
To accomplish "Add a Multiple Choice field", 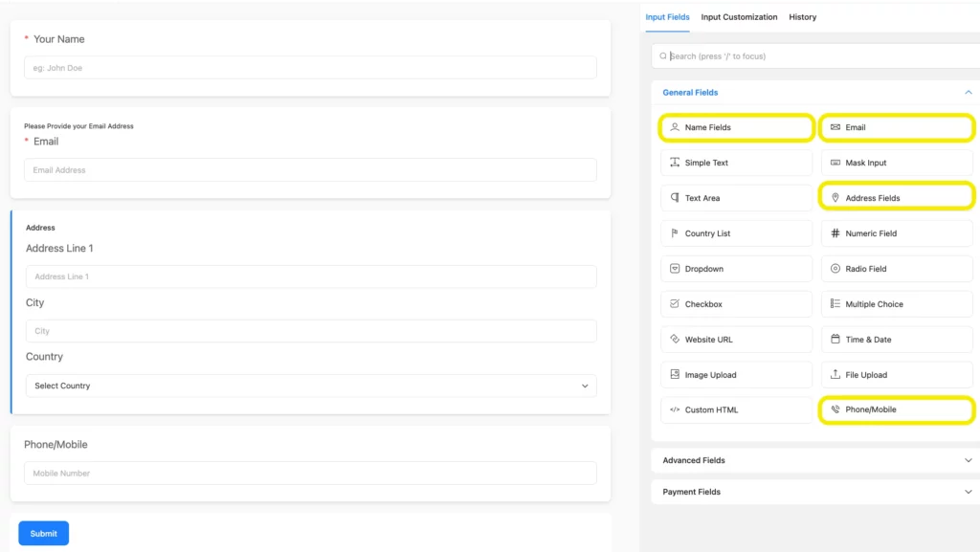I will click(x=897, y=304).
